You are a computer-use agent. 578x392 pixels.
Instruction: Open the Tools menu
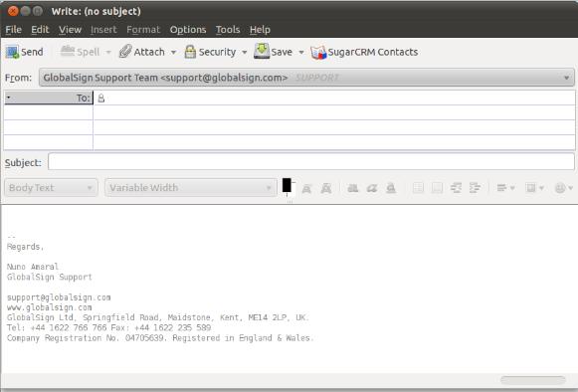[x=228, y=30]
